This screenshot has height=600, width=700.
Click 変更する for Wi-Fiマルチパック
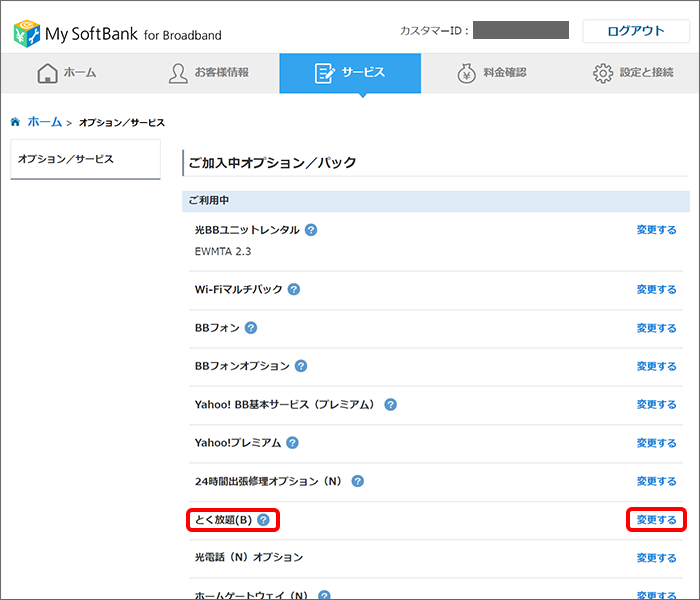point(656,289)
